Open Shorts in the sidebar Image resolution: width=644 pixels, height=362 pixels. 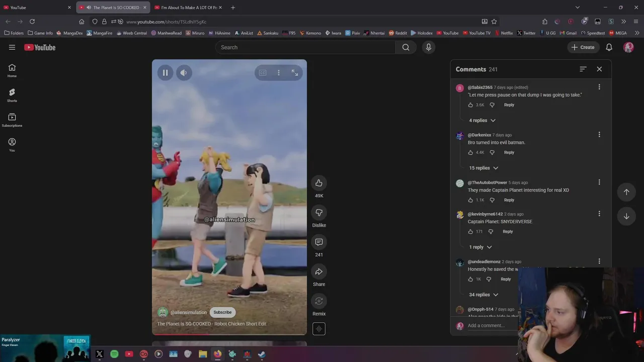coord(12,96)
